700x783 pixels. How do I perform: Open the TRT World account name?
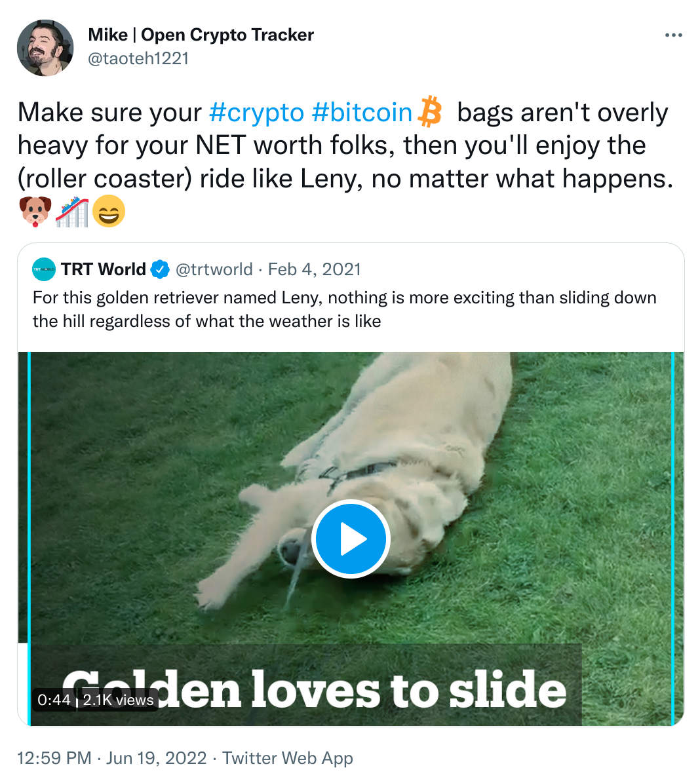(x=104, y=269)
